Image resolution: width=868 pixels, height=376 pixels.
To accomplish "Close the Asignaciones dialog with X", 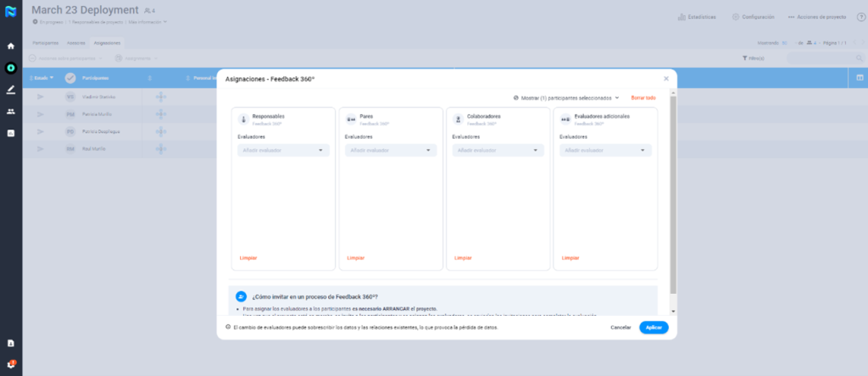I will tap(666, 79).
